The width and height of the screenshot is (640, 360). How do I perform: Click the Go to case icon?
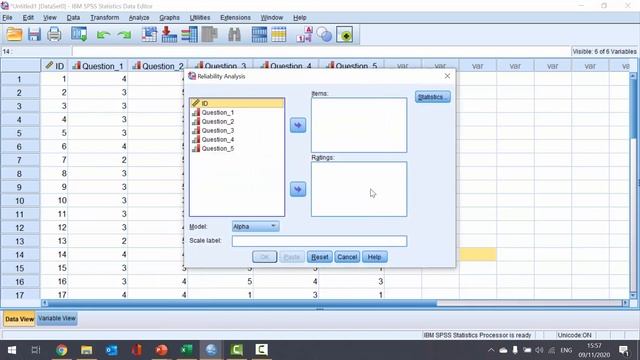(149, 35)
